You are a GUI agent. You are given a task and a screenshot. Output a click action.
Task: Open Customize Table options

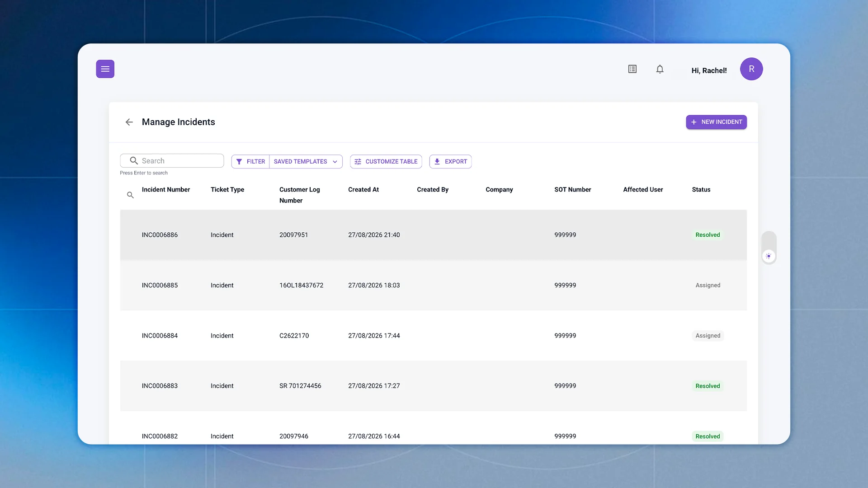pos(386,162)
